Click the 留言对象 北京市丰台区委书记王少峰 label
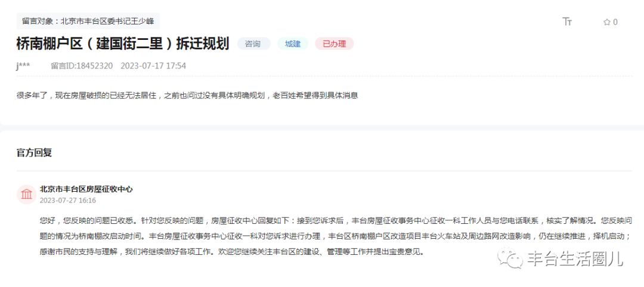 pyautogui.click(x=88, y=21)
